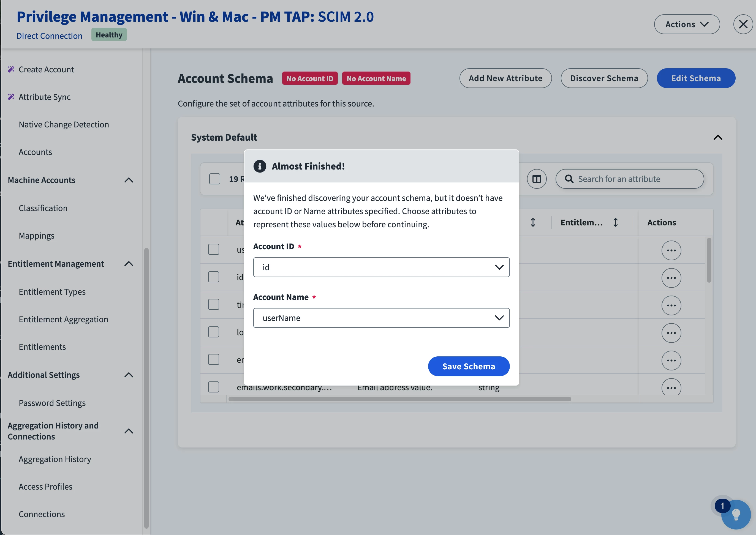Collapse Aggregation History and Connections section
The image size is (756, 535).
point(129,431)
